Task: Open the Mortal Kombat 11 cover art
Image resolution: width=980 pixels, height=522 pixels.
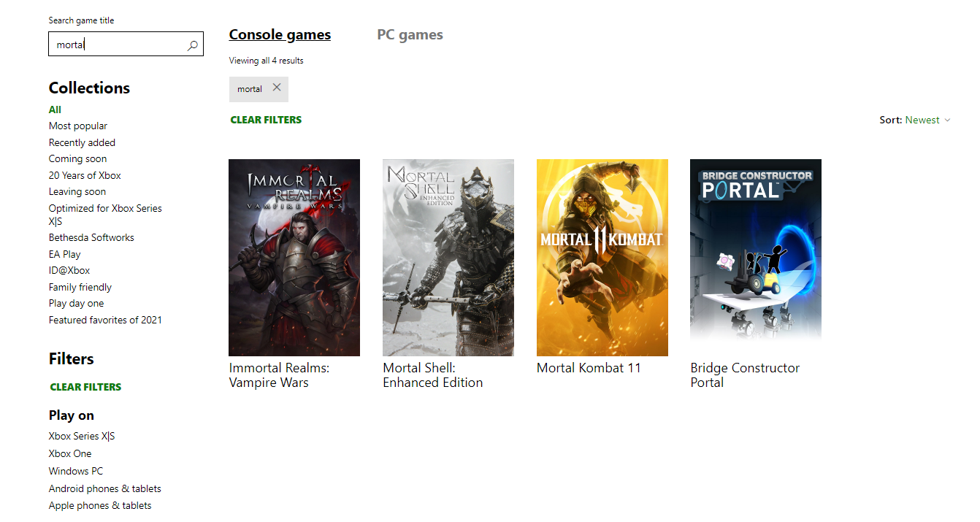Action: 602,258
